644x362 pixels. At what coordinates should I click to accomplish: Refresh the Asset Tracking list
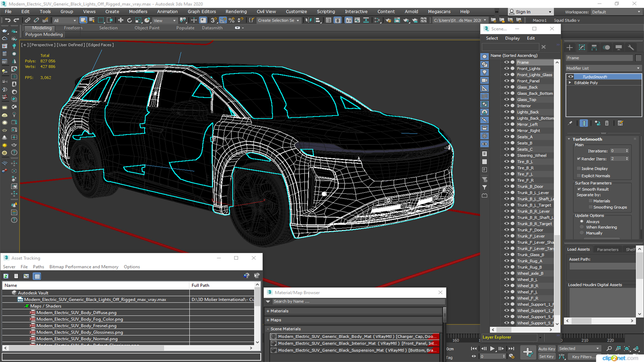click(6, 276)
